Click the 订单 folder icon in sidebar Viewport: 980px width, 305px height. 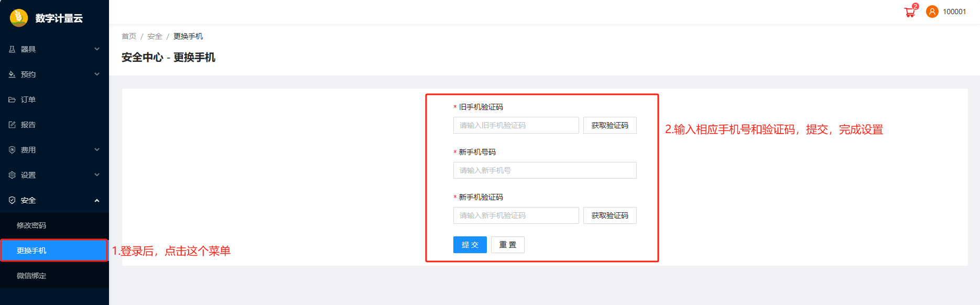point(12,100)
